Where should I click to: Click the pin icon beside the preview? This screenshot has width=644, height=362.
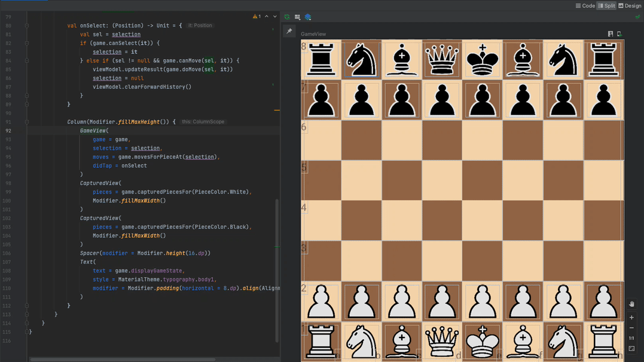click(x=289, y=31)
